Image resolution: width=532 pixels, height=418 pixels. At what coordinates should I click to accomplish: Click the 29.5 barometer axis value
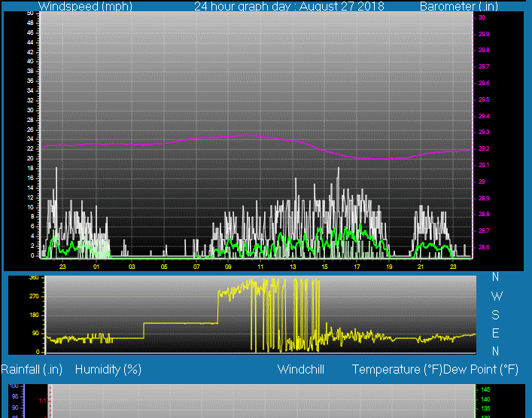484,100
